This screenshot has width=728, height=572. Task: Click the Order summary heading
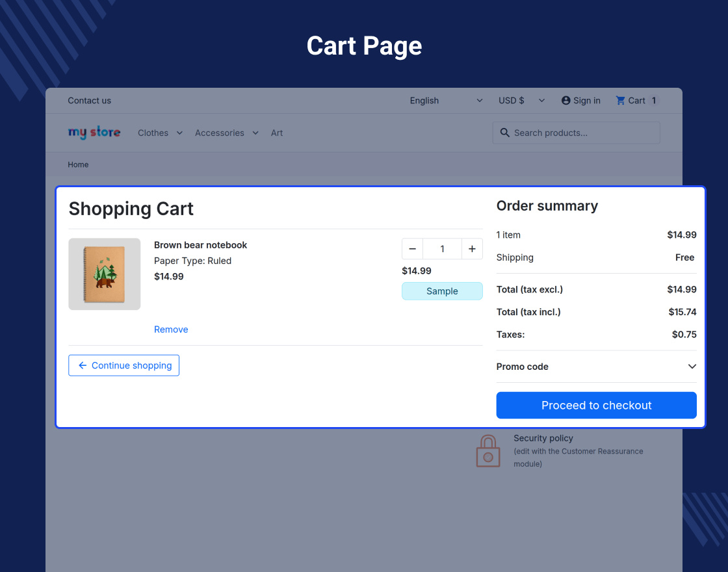pos(547,205)
